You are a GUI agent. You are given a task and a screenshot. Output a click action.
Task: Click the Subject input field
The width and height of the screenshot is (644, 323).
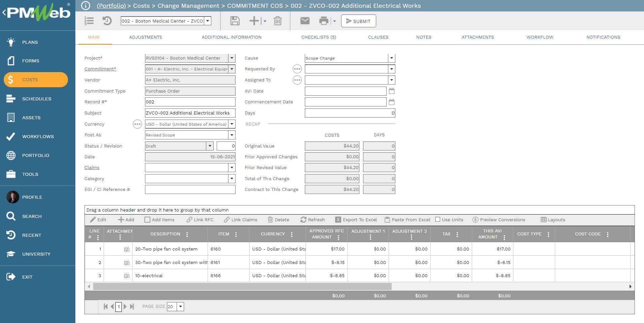[x=190, y=113]
